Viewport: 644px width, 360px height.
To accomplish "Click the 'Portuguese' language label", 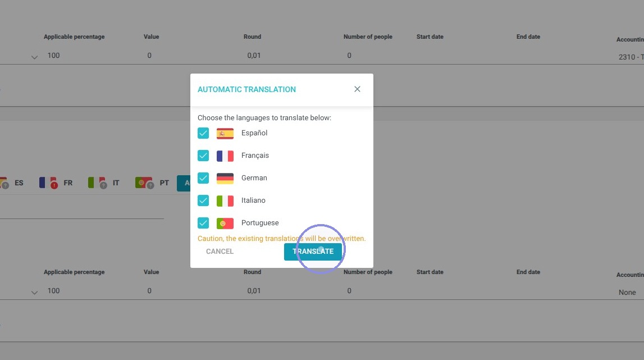I will [260, 223].
